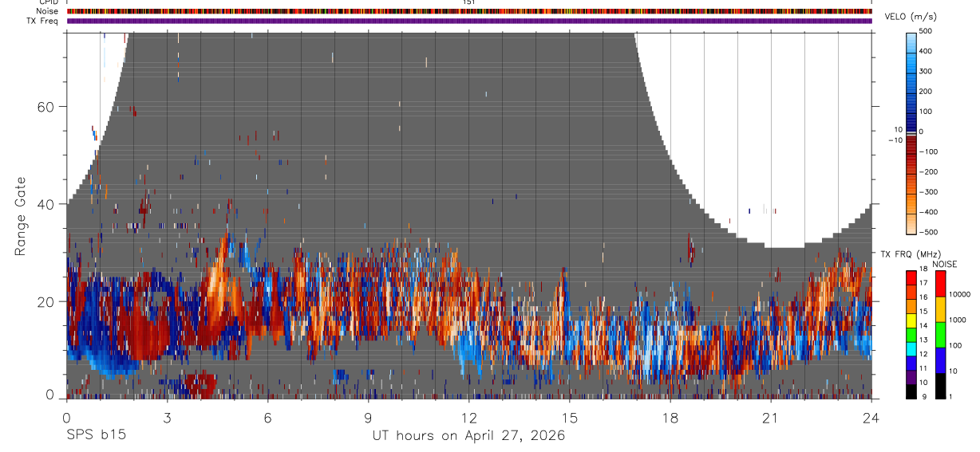980x452 pixels.
Task: Click the UT hour tick label 9
Action: click(x=369, y=417)
